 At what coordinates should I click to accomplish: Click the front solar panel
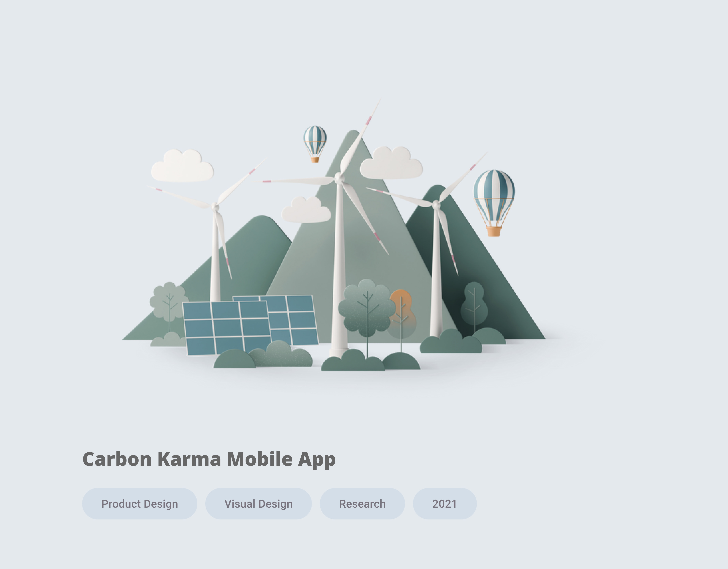pos(227,328)
